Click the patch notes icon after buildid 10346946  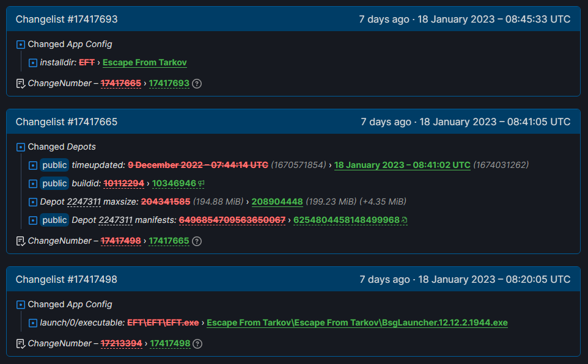coord(201,183)
